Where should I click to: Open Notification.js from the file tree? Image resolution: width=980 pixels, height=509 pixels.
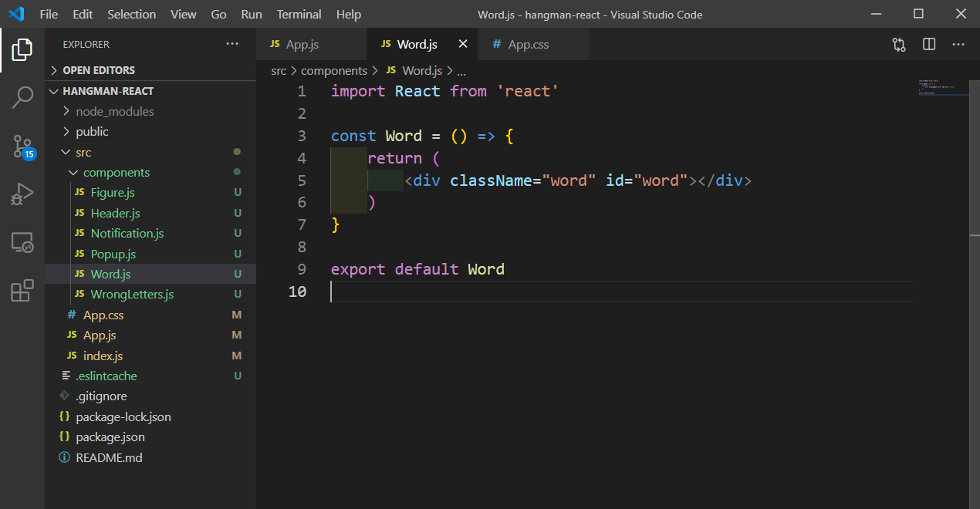pos(150,233)
